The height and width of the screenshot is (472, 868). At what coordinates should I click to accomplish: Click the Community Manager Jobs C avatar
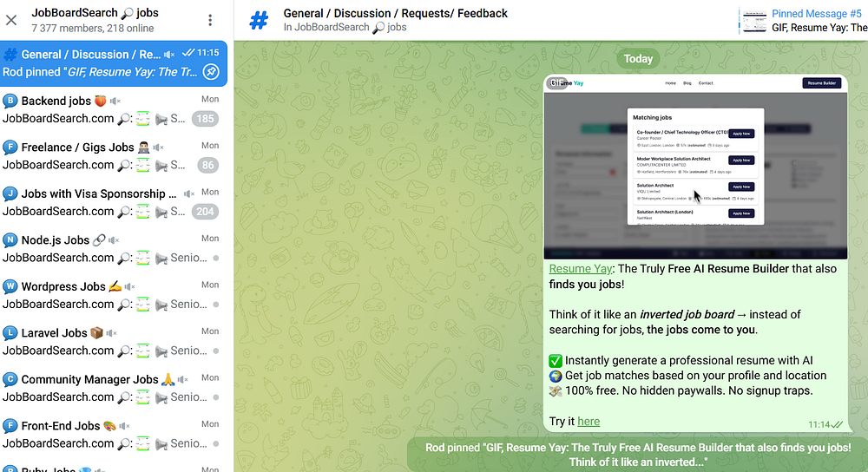[x=10, y=379]
